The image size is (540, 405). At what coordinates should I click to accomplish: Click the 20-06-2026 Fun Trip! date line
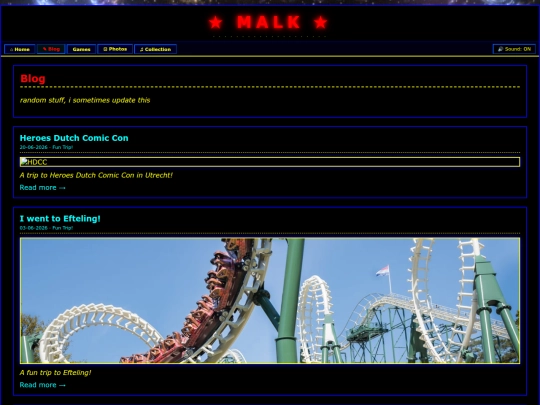point(46,147)
